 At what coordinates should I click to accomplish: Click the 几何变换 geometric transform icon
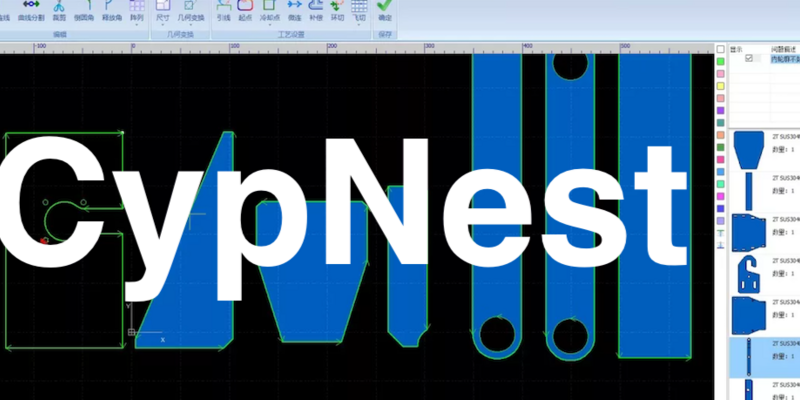tap(190, 6)
